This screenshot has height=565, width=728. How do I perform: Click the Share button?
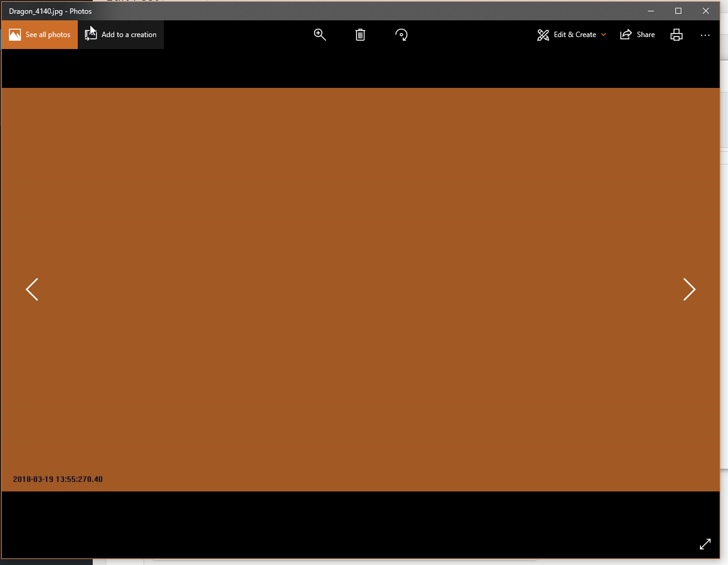point(638,35)
